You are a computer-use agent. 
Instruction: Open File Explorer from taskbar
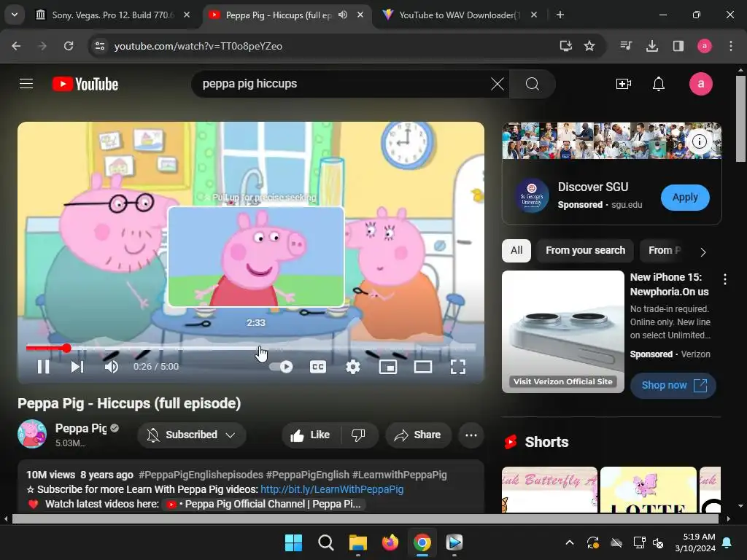tap(357, 542)
